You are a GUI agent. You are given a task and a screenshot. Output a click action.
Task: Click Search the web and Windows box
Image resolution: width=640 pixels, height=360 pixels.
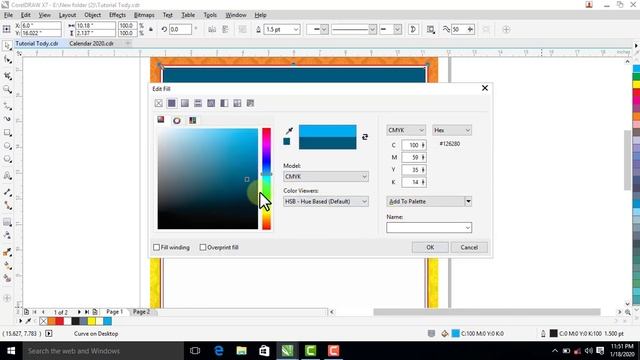point(103,351)
